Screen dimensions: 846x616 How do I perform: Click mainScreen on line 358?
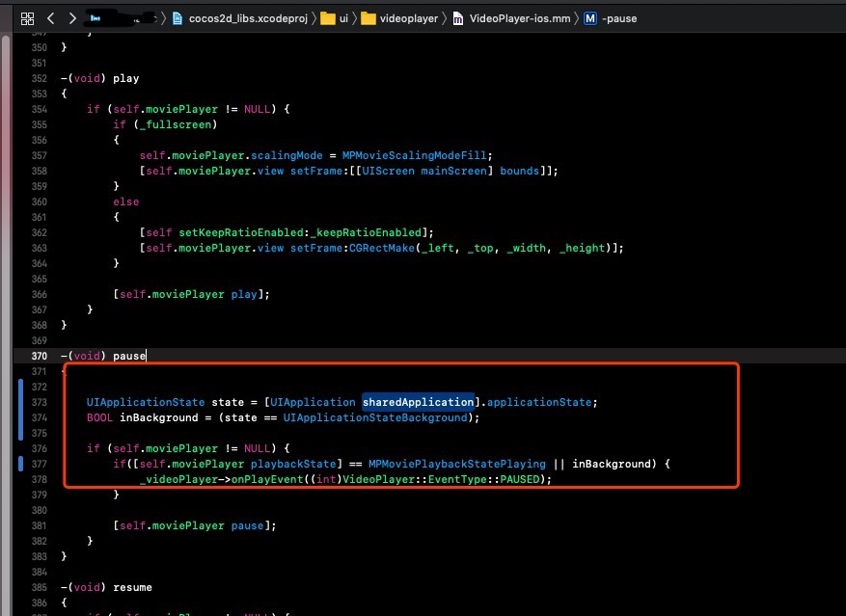coord(453,171)
